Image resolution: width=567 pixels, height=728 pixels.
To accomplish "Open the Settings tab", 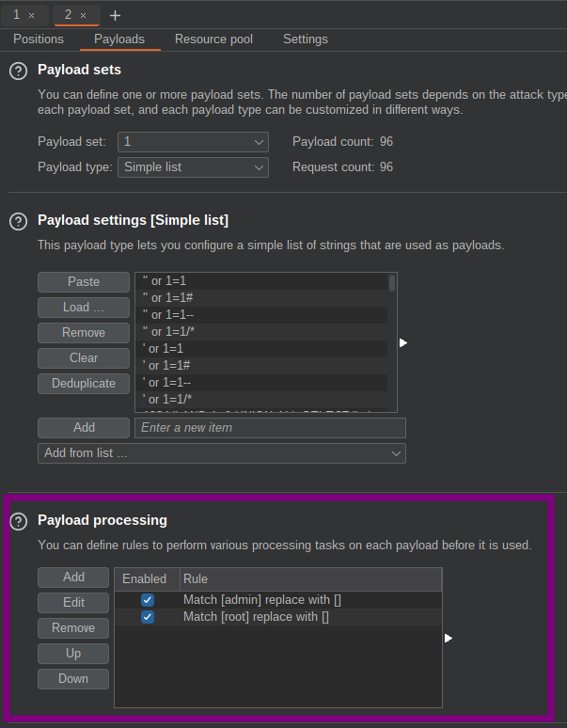I will (x=306, y=39).
